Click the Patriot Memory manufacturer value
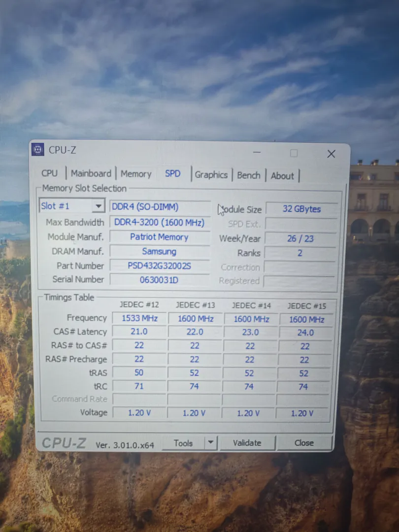The height and width of the screenshot is (532, 399). pos(160,237)
